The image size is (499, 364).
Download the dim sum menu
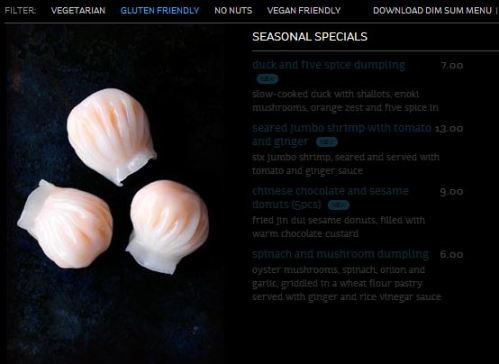pyautogui.click(x=432, y=11)
